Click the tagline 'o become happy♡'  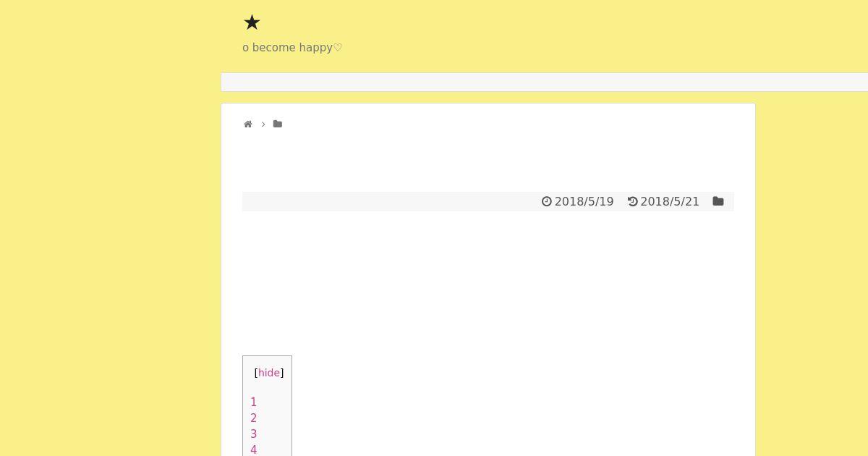[x=292, y=48]
